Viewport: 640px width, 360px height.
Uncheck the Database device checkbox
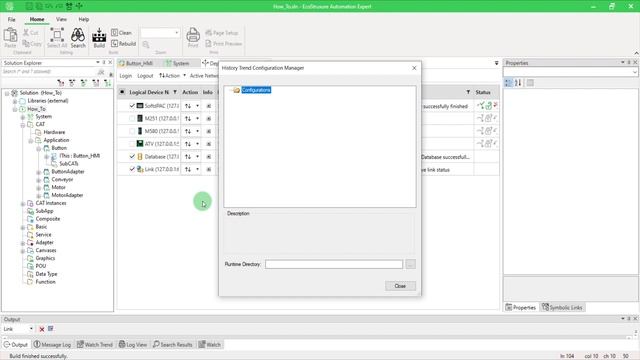coord(132,157)
